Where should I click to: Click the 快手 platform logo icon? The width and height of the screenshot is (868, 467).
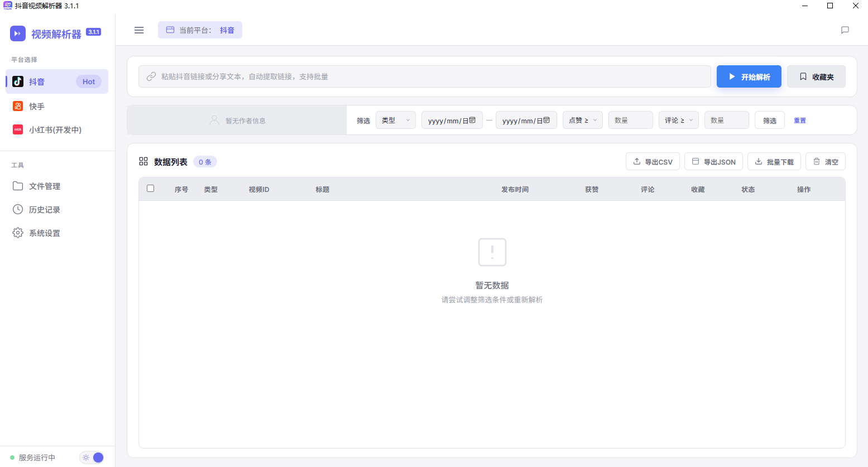(18, 106)
